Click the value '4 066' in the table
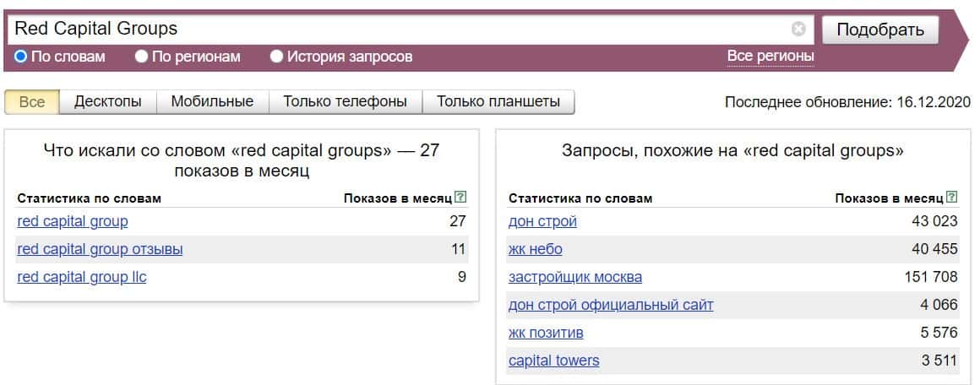 [x=939, y=305]
